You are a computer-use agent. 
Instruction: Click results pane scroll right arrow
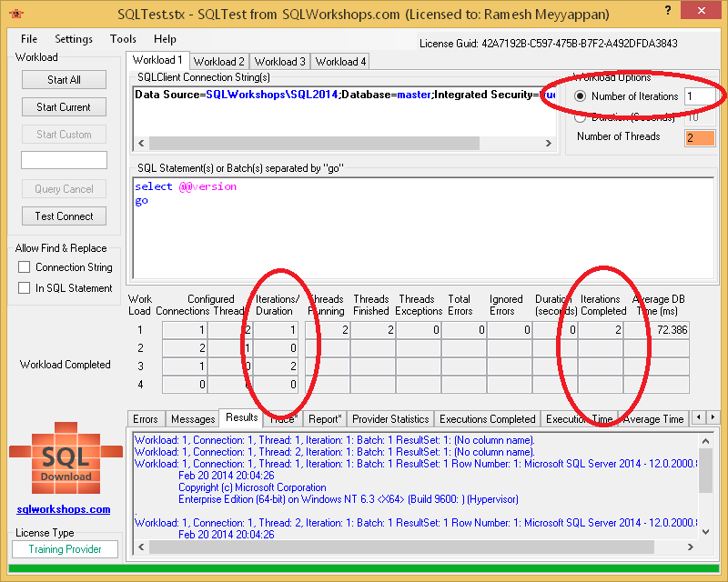point(691,547)
